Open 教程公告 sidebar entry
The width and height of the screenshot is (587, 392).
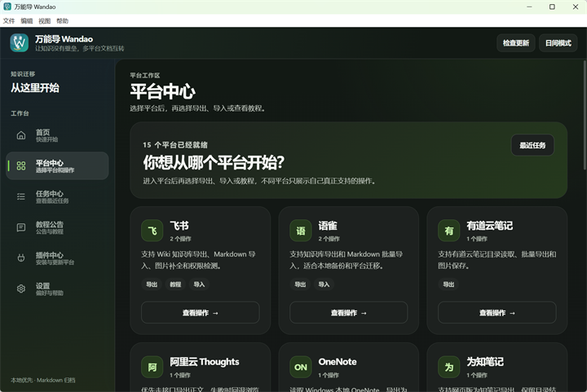point(57,227)
